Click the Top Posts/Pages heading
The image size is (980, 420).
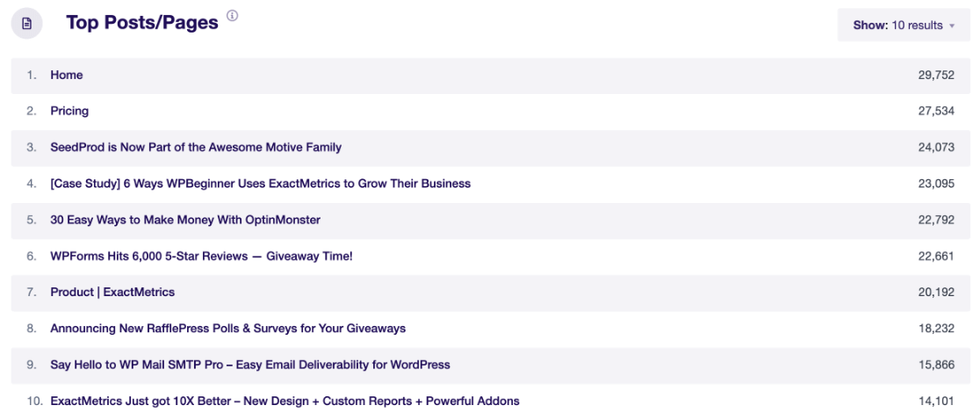pos(142,24)
